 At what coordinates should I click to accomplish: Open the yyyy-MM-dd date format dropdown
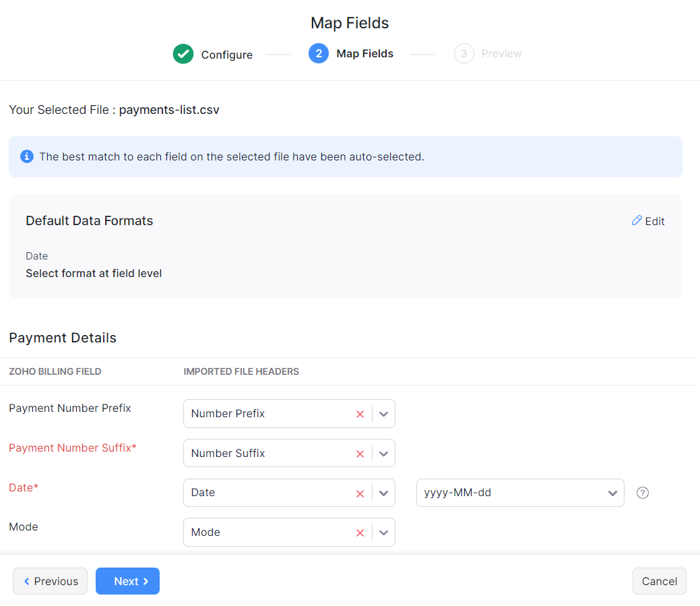520,493
